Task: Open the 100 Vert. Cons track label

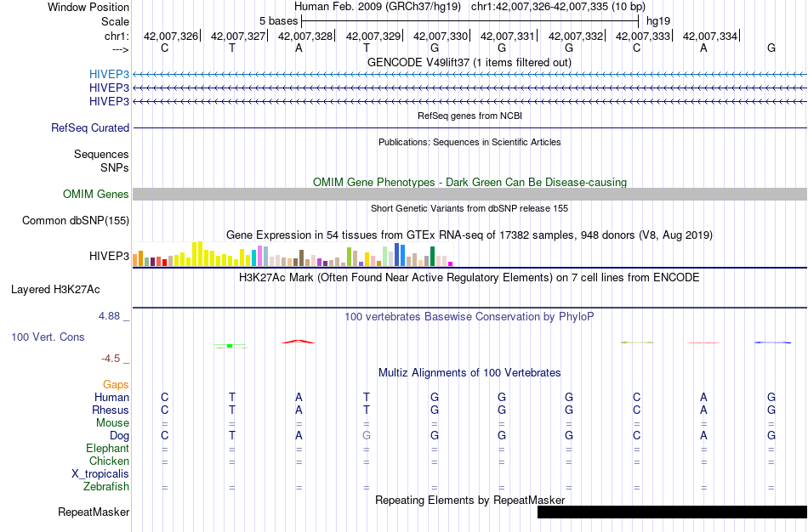Action: [x=48, y=337]
